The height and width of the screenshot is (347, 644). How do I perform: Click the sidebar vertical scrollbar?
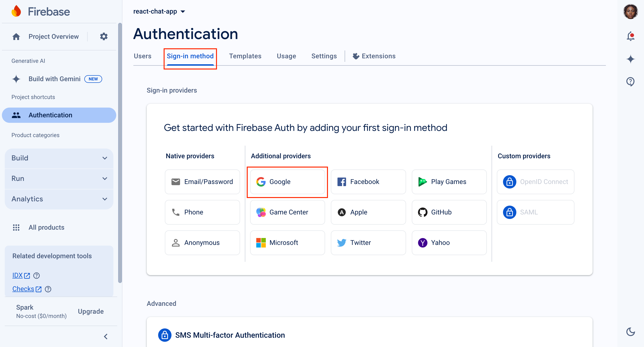pyautogui.click(x=120, y=152)
